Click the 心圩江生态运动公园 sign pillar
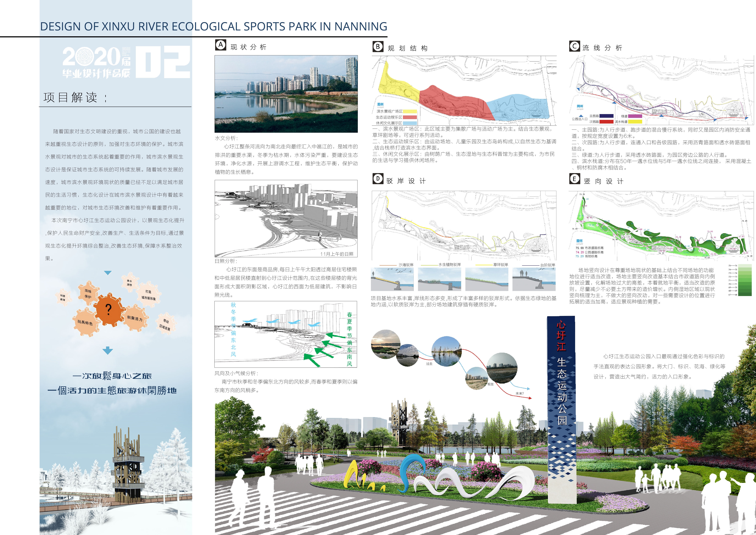 (x=562, y=409)
